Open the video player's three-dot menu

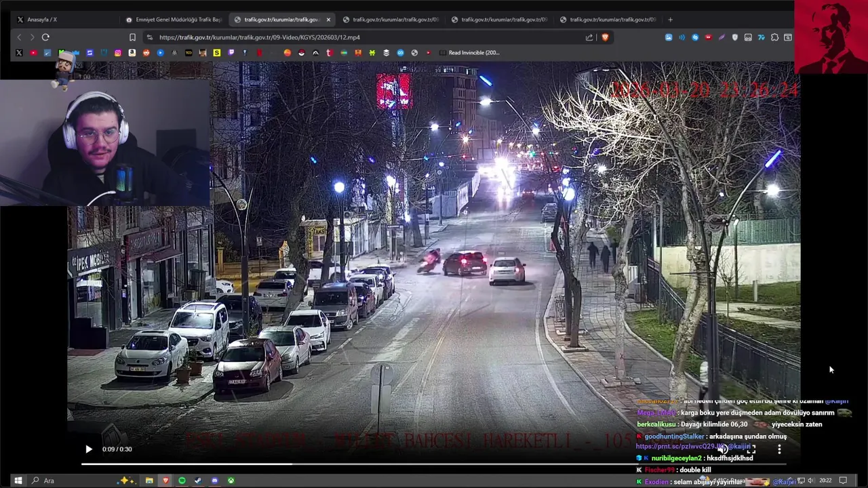point(779,449)
